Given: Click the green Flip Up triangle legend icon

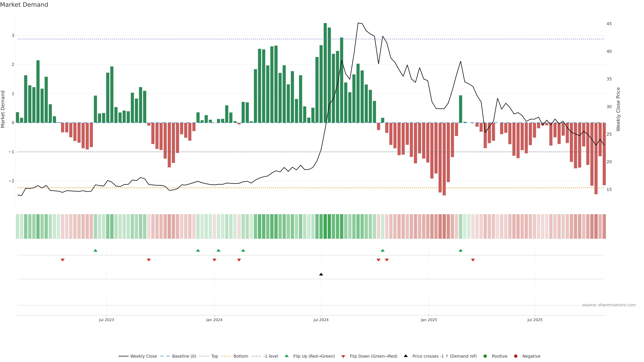Looking at the screenshot, I should click(x=286, y=356).
